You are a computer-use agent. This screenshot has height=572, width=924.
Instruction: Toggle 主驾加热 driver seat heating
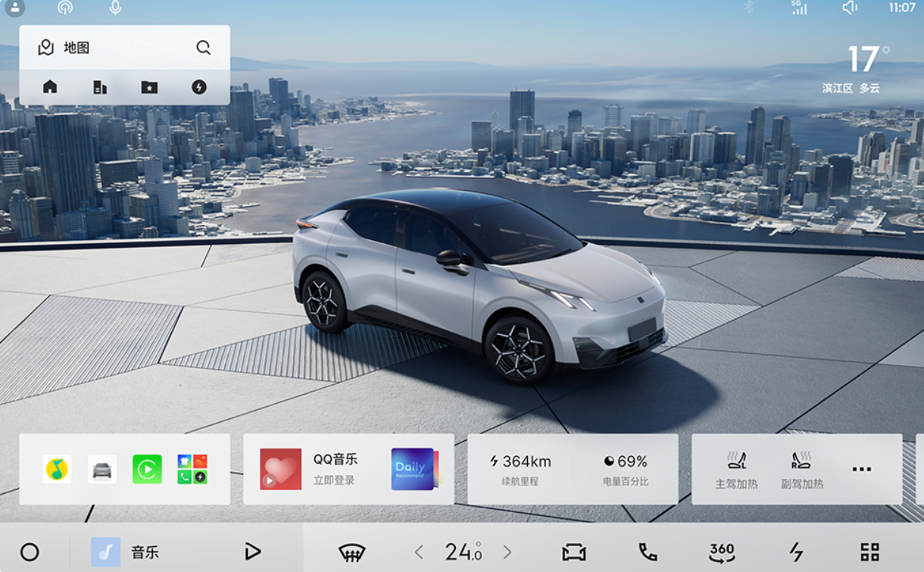pyautogui.click(x=736, y=470)
